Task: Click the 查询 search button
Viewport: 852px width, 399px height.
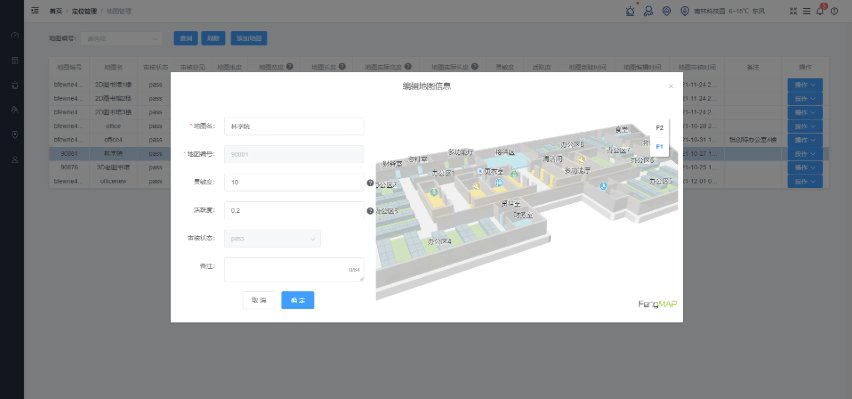Action: 186,39
